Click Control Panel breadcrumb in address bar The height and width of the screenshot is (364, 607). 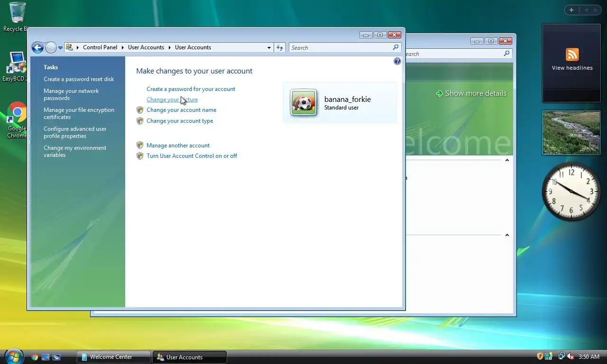pos(100,47)
